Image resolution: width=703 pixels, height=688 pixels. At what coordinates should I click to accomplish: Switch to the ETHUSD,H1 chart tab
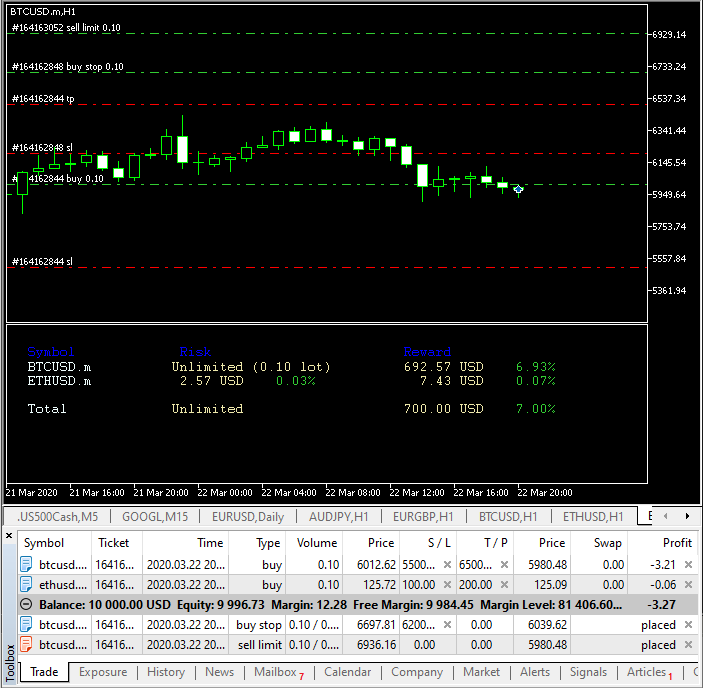[x=593, y=517]
